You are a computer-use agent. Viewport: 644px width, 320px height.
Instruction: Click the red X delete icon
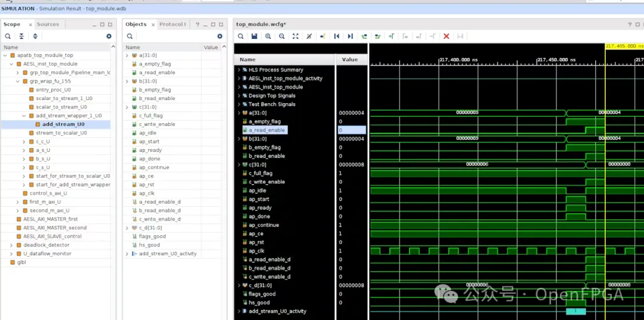(446, 36)
